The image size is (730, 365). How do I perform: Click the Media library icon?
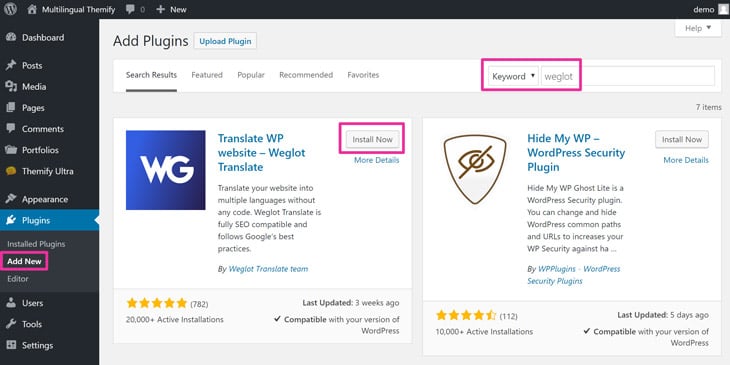pyautogui.click(x=11, y=86)
